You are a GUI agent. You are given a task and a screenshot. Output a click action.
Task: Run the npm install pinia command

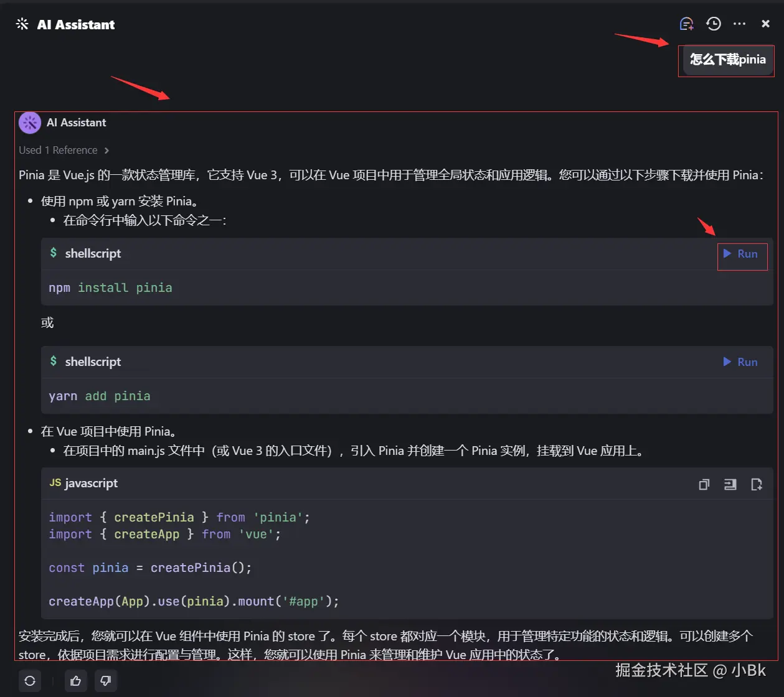[740, 254]
